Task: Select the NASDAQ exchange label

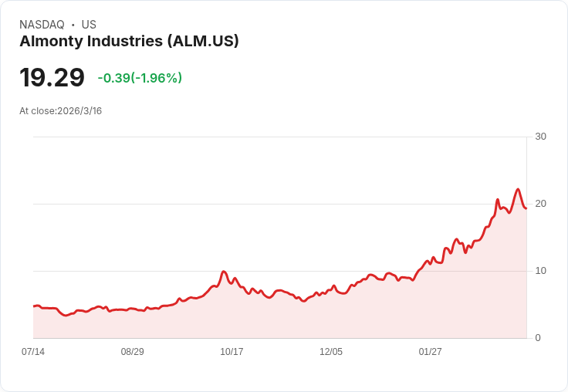Action: pos(42,25)
